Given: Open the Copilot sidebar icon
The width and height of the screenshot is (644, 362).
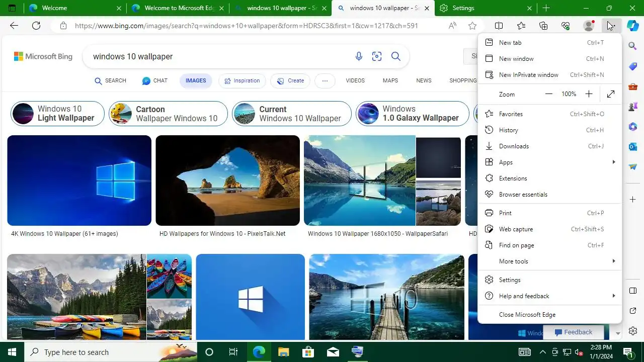Looking at the screenshot, I should (632, 26).
